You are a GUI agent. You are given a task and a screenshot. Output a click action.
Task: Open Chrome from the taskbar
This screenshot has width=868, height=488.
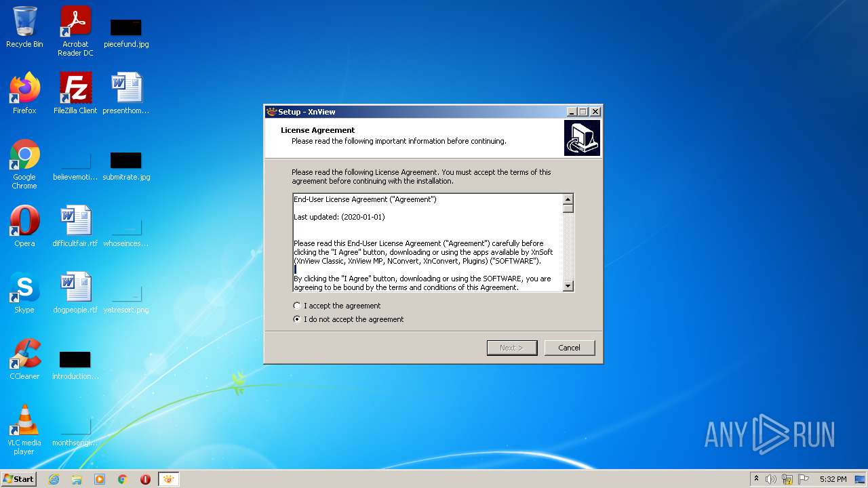(x=123, y=479)
